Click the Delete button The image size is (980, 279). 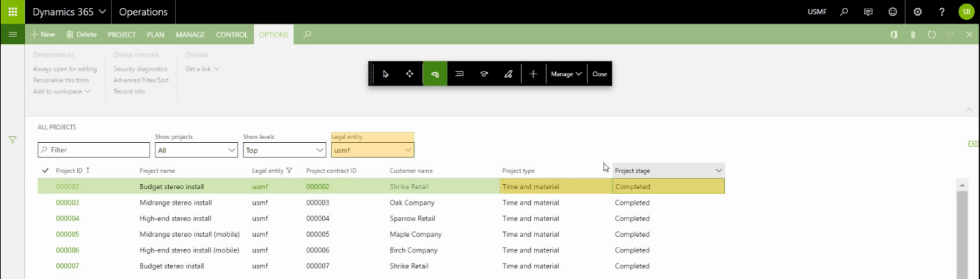pos(81,34)
